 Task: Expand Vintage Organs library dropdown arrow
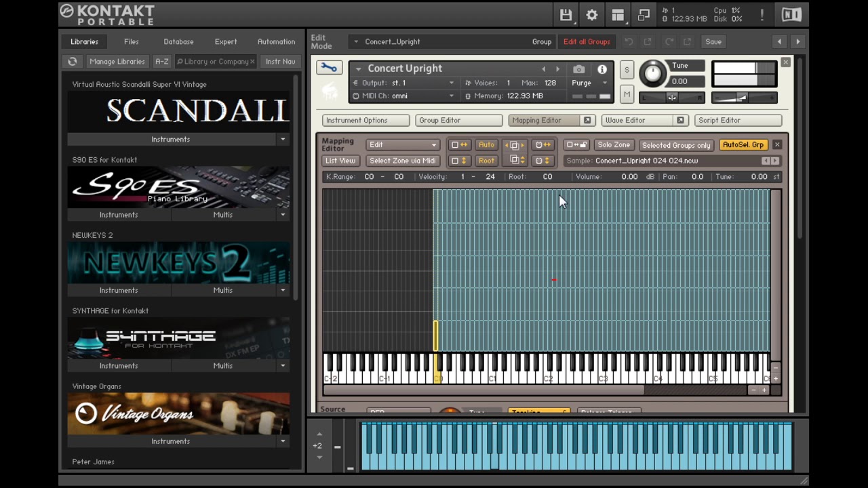[283, 441]
